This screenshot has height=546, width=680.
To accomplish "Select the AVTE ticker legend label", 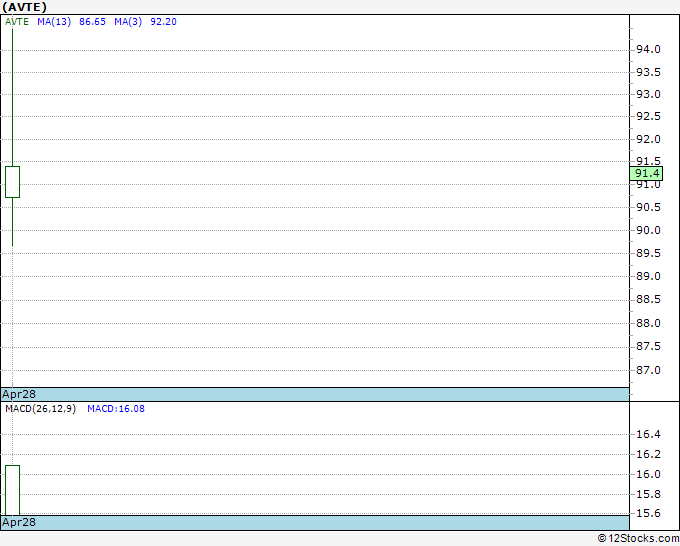I will pyautogui.click(x=16, y=22).
